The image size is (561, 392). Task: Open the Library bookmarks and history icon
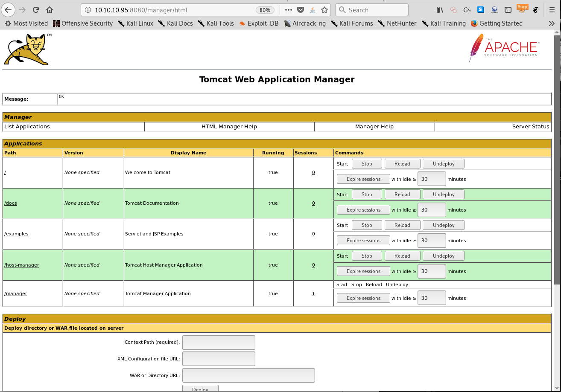[440, 10]
